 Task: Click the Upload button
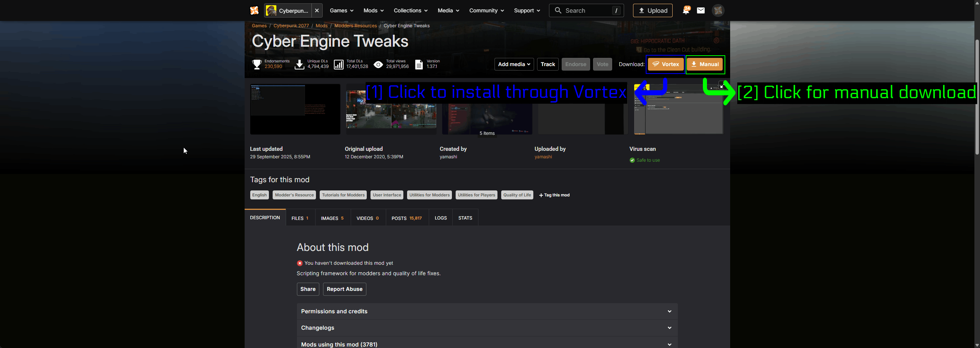pyautogui.click(x=652, y=11)
